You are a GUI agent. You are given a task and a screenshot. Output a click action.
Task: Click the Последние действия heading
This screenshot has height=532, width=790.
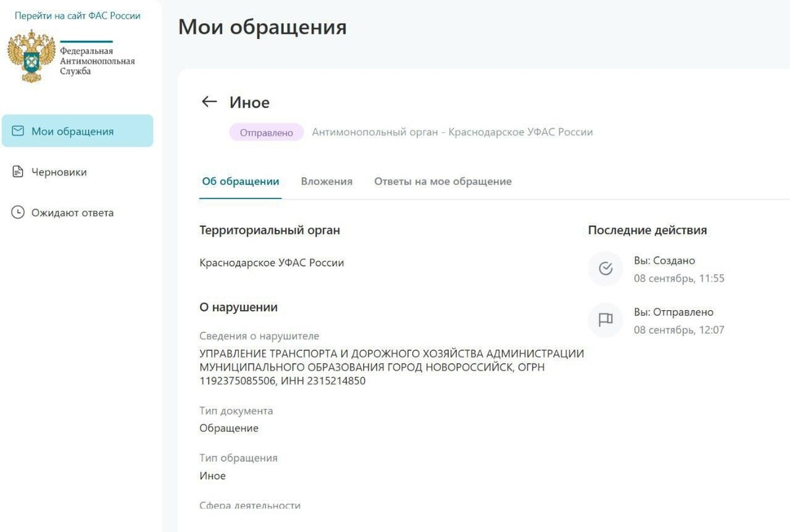(x=647, y=230)
